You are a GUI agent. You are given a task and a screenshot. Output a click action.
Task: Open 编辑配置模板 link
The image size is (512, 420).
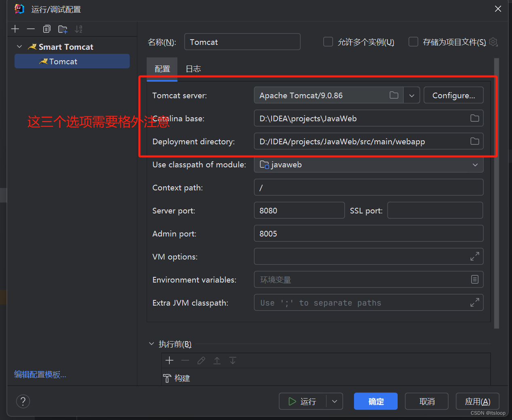pyautogui.click(x=40, y=375)
